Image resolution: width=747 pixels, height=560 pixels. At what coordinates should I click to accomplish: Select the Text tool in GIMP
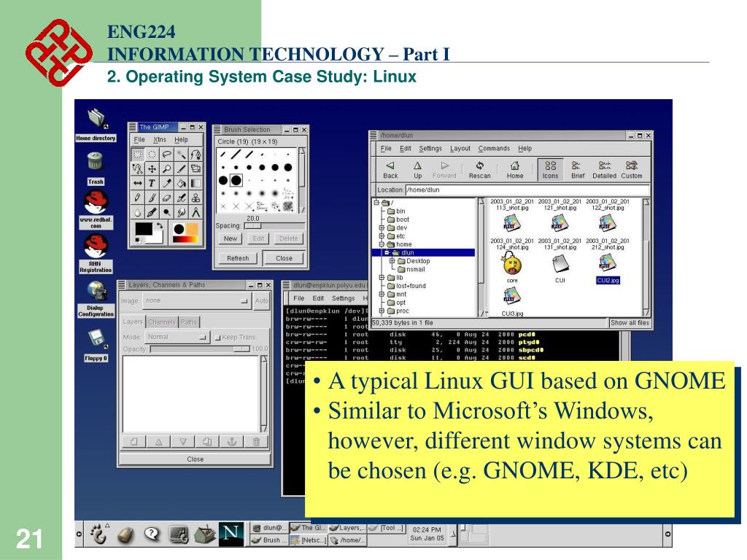[x=152, y=183]
